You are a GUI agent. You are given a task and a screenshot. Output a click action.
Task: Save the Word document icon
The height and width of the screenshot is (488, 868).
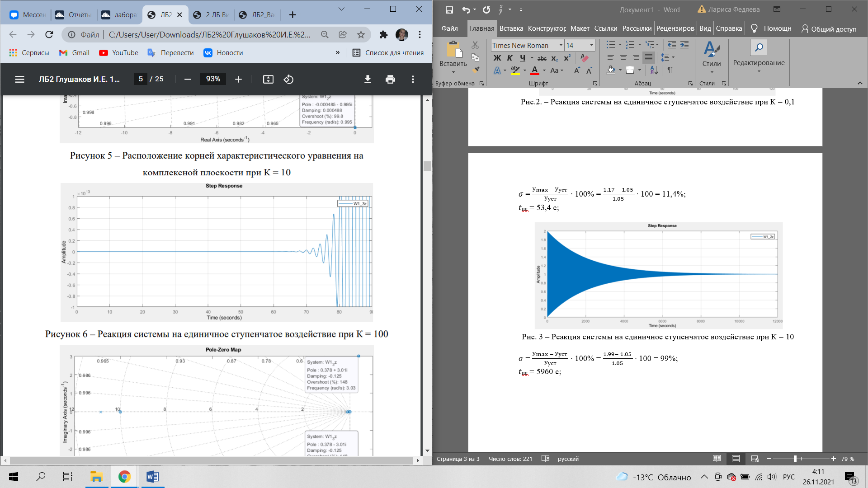coord(449,9)
